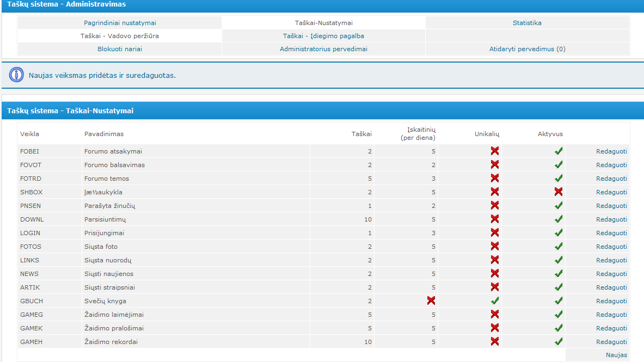The height and width of the screenshot is (362, 644).
Task: Click Naujas to add new action
Action: click(x=616, y=355)
